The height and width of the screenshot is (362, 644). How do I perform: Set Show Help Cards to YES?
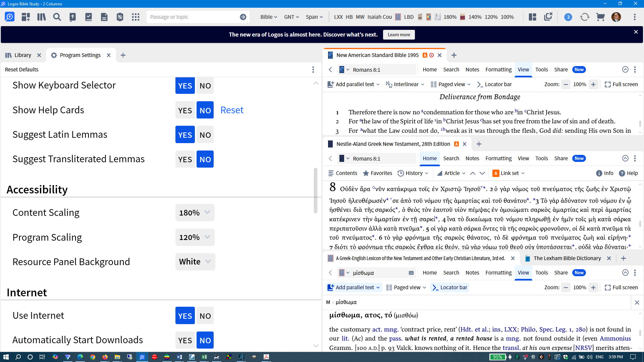[185, 110]
